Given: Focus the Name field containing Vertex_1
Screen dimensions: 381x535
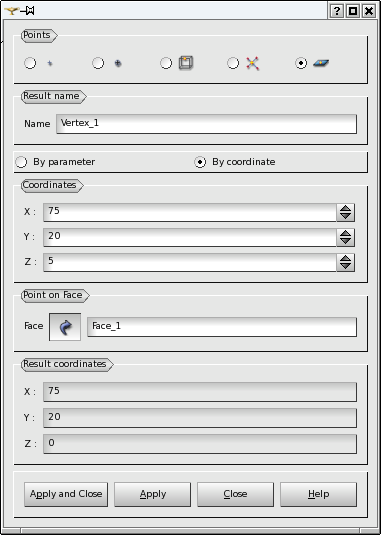Looking at the screenshot, I should (206, 124).
